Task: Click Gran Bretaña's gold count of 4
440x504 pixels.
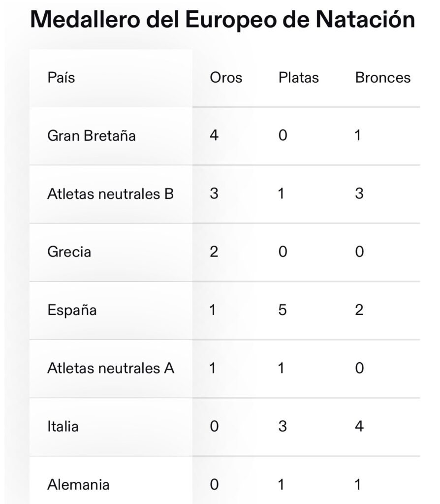Action: (x=214, y=135)
